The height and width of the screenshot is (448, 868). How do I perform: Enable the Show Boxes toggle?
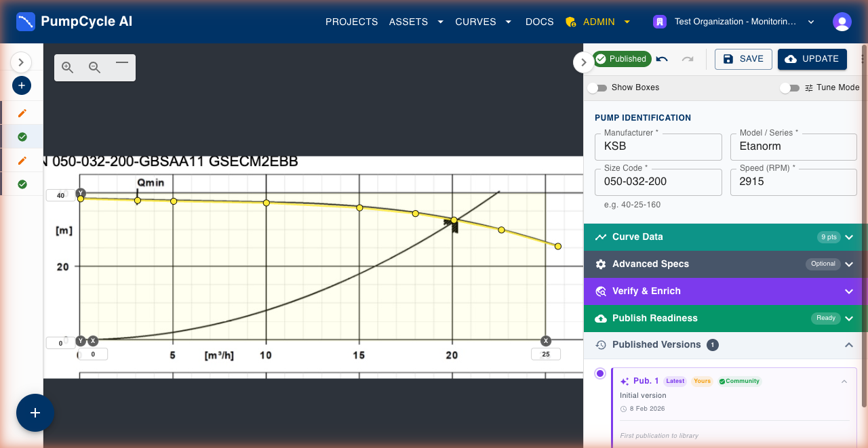click(597, 87)
